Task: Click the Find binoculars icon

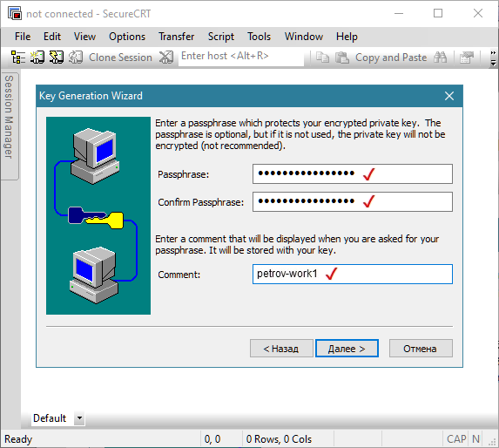Action: (x=440, y=58)
